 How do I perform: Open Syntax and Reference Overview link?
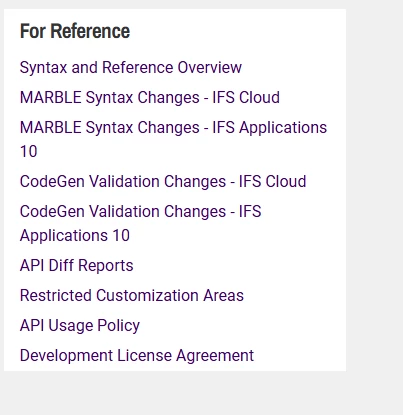(131, 67)
